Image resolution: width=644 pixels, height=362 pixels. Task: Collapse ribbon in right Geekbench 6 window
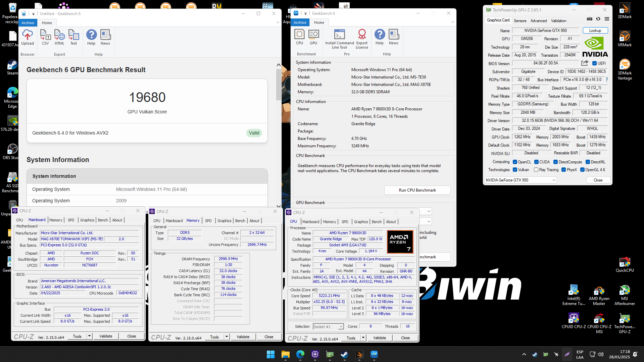click(452, 22)
